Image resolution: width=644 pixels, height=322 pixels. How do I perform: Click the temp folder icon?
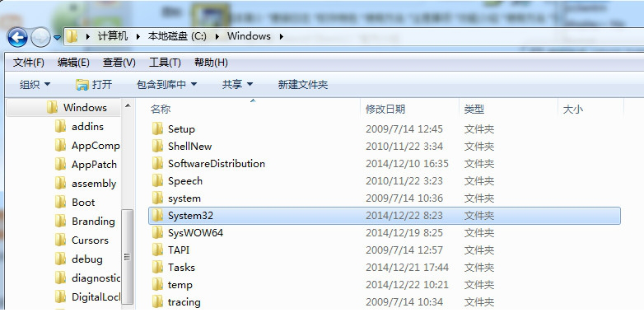(157, 284)
